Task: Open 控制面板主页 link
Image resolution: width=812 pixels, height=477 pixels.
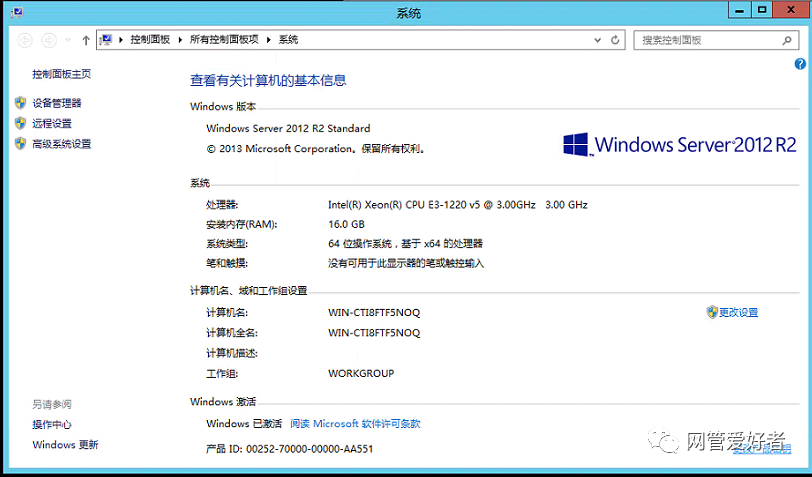Action: pyautogui.click(x=62, y=74)
